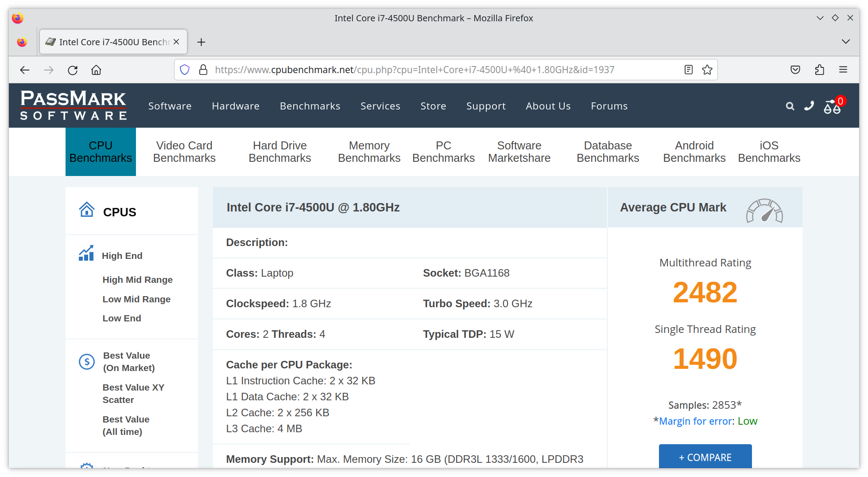Select PC Benchmarks tab
The height and width of the screenshot is (477, 868).
point(443,152)
